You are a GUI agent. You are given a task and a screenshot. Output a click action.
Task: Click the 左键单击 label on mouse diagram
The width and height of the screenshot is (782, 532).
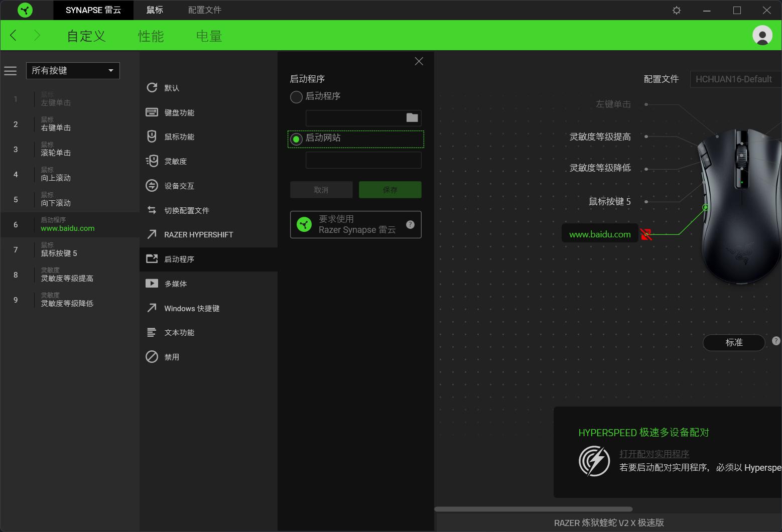click(x=613, y=104)
